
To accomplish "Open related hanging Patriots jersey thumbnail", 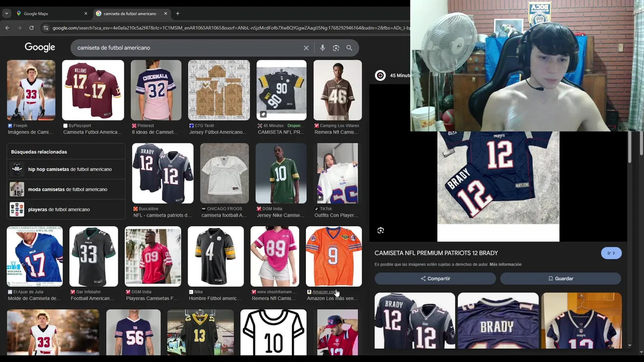I will (581, 321).
